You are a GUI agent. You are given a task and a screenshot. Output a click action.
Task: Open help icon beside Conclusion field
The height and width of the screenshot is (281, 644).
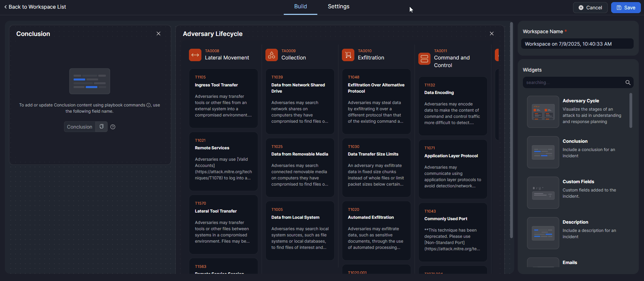click(113, 127)
